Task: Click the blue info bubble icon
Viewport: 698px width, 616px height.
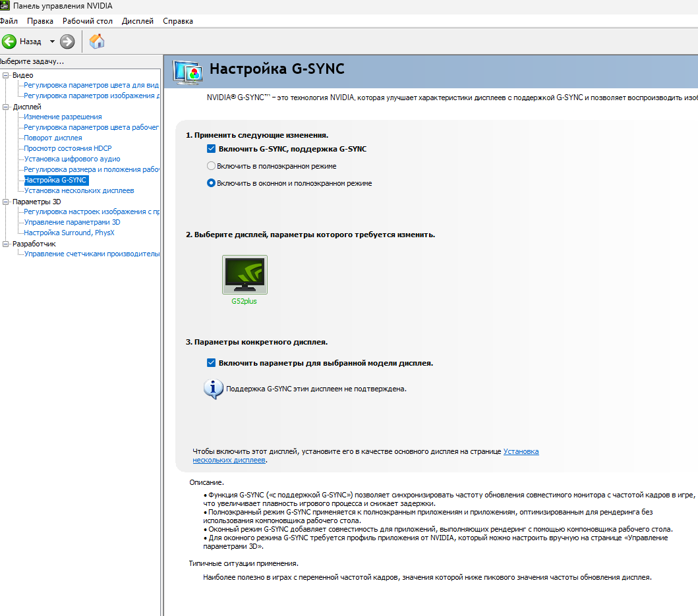Action: pos(214,389)
